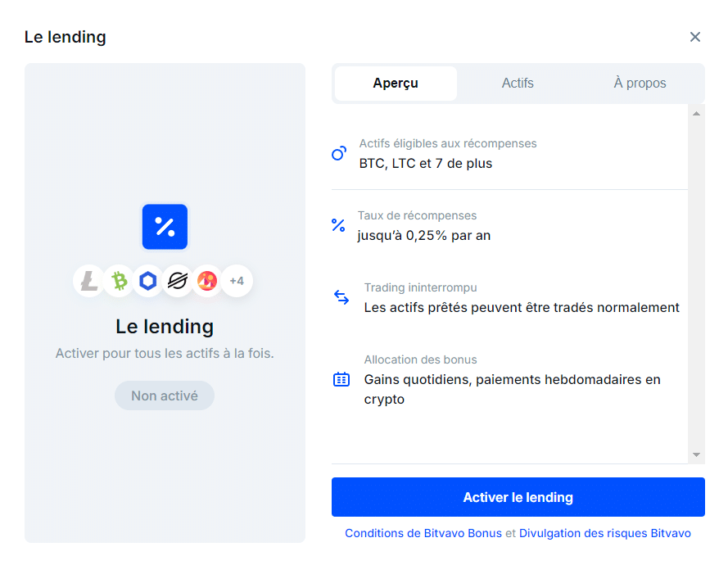The height and width of the screenshot is (565, 728).
Task: Click the 'Le lending' dialog title
Action: tap(65, 37)
